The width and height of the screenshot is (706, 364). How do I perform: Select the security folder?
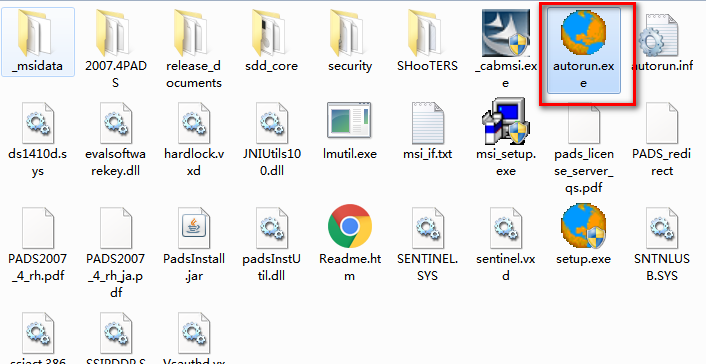350,41
